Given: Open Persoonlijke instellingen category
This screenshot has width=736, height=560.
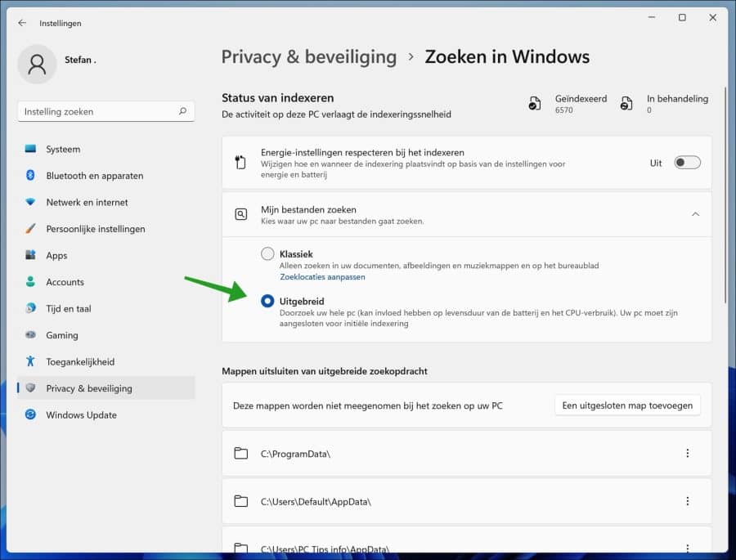Looking at the screenshot, I should [105, 229].
